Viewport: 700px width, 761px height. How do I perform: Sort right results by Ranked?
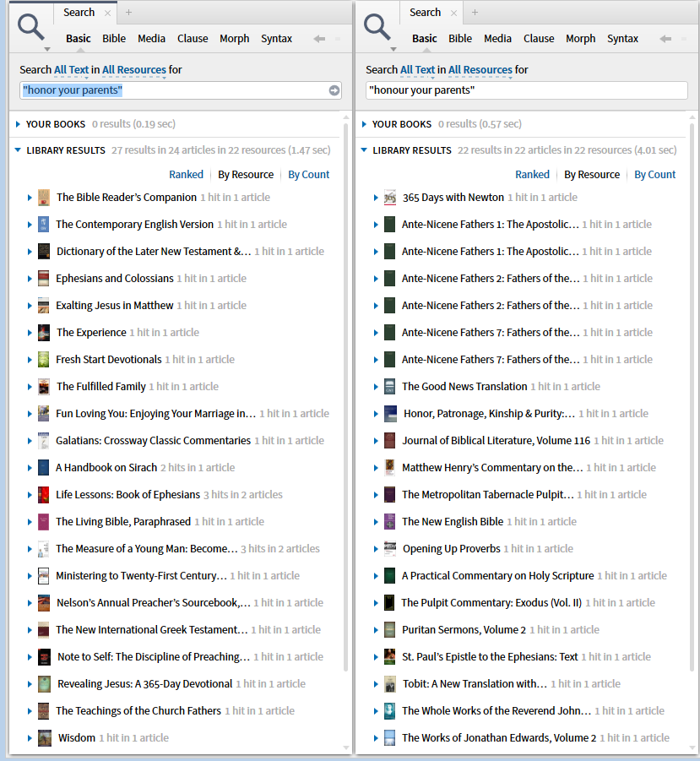click(x=533, y=175)
